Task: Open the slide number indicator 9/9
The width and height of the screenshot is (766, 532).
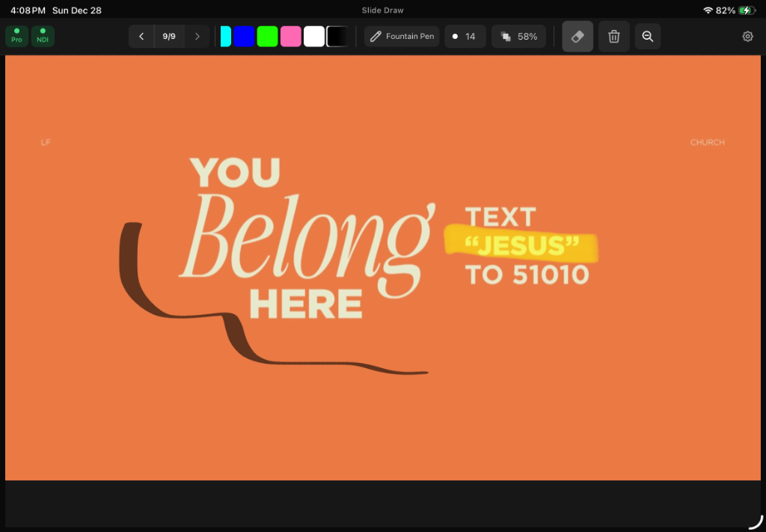Action: 168,36
